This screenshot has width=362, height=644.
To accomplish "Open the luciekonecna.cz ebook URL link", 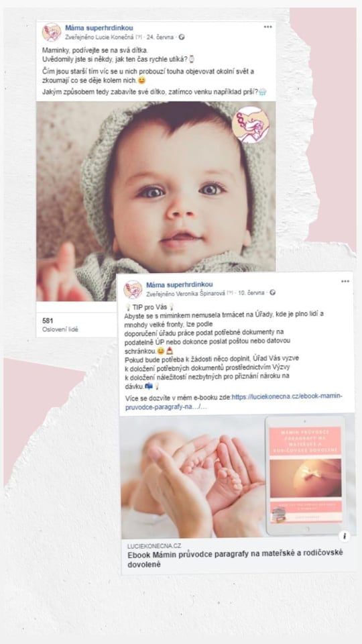I will 233,402.
